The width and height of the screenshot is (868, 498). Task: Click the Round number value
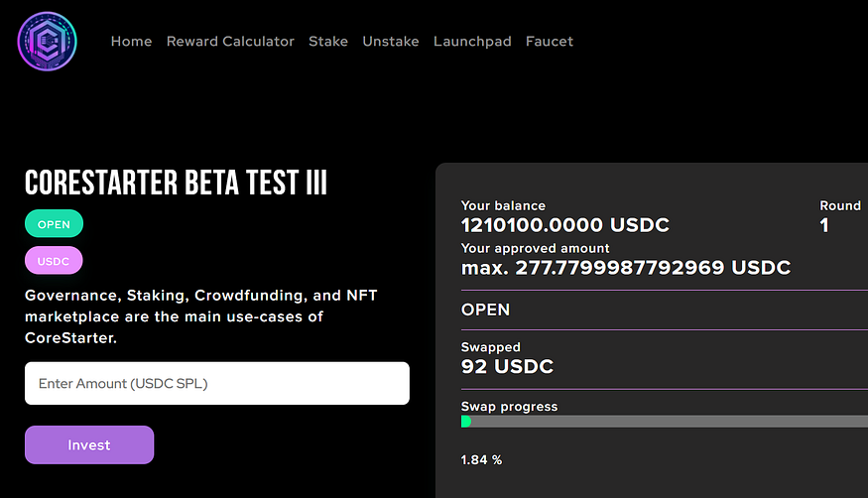pyautogui.click(x=824, y=225)
